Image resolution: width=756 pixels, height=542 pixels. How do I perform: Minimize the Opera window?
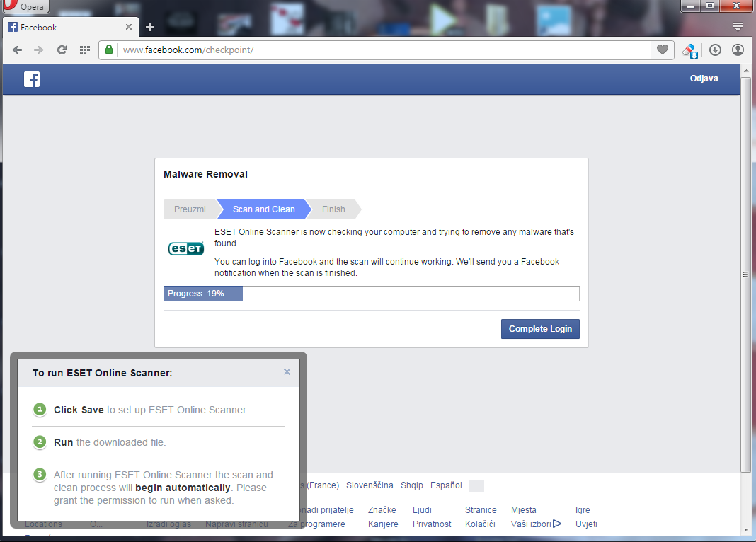point(690,6)
